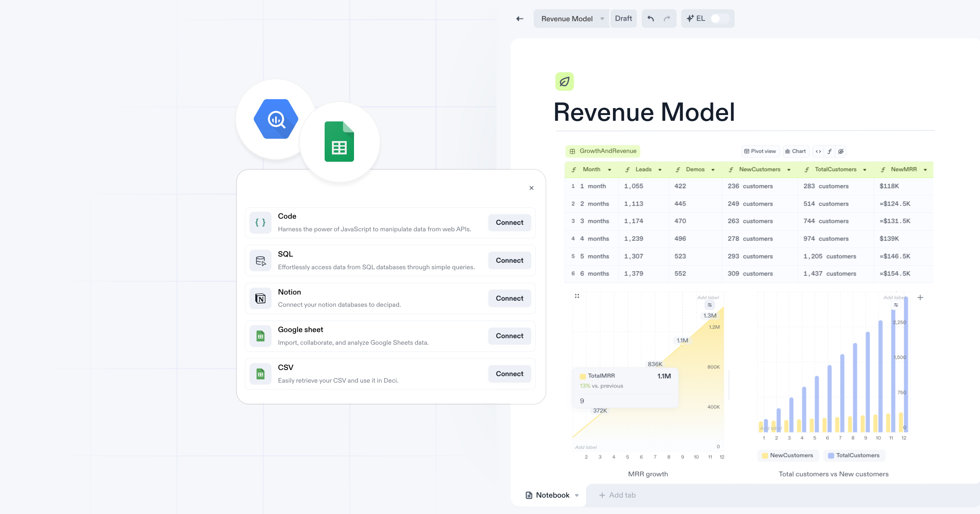This screenshot has height=514, width=980.
Task: Click the BigQuery hexagon icon
Action: [276, 119]
